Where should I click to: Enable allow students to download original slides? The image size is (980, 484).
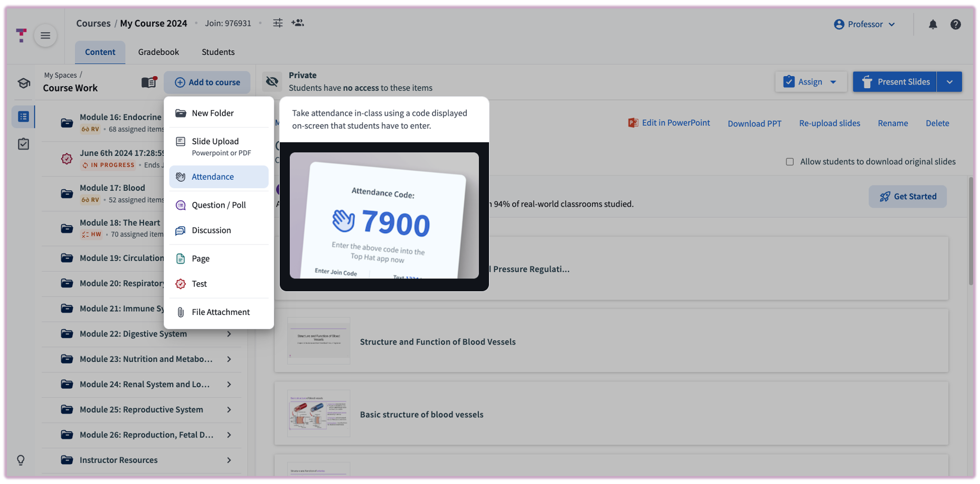(789, 162)
